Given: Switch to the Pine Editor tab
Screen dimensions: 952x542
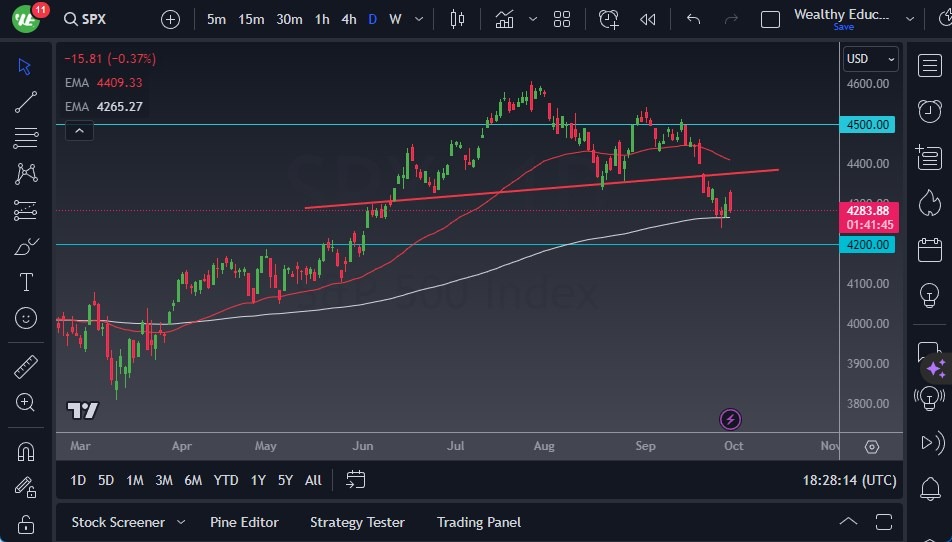Looking at the screenshot, I should [244, 522].
